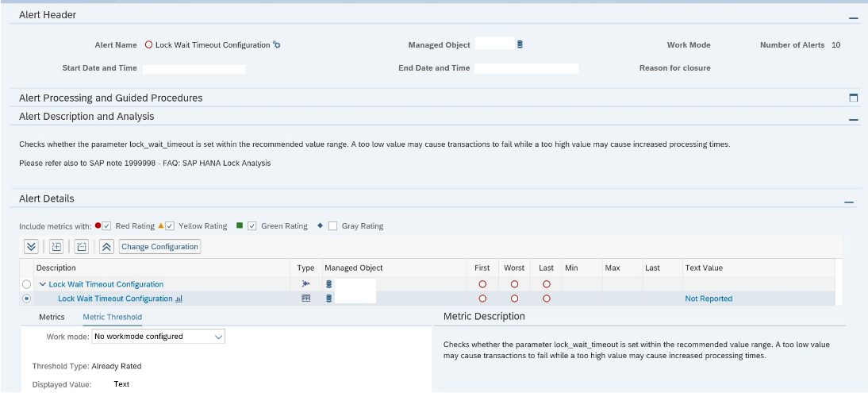Image resolution: width=868 pixels, height=393 pixels.
Task: Click the red dot icon before Red Rating
Action: point(98,225)
